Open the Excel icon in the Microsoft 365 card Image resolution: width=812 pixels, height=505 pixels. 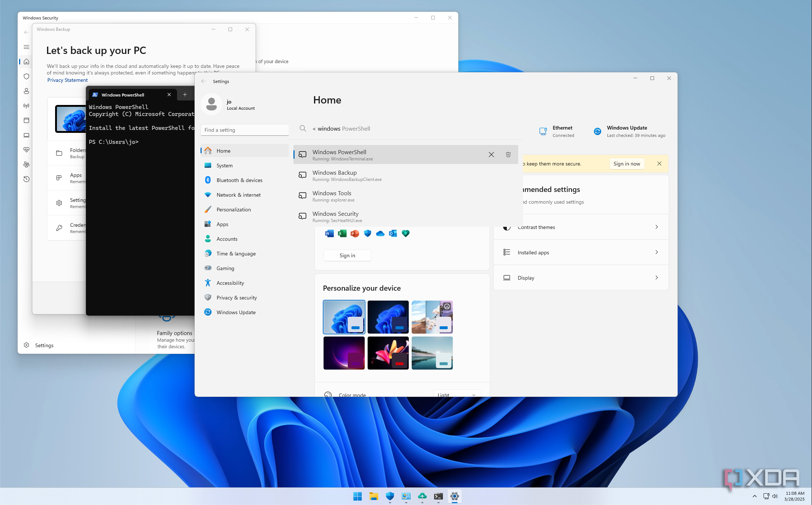click(x=342, y=233)
